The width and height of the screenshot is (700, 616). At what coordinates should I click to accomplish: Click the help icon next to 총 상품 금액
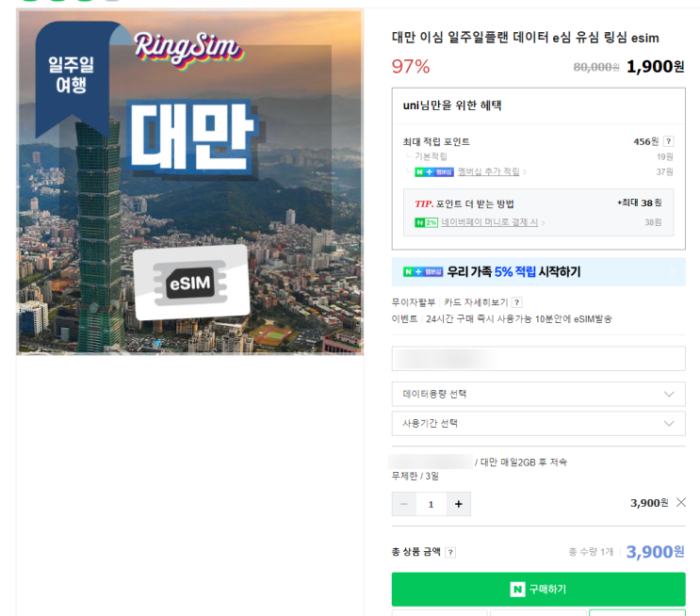451,553
